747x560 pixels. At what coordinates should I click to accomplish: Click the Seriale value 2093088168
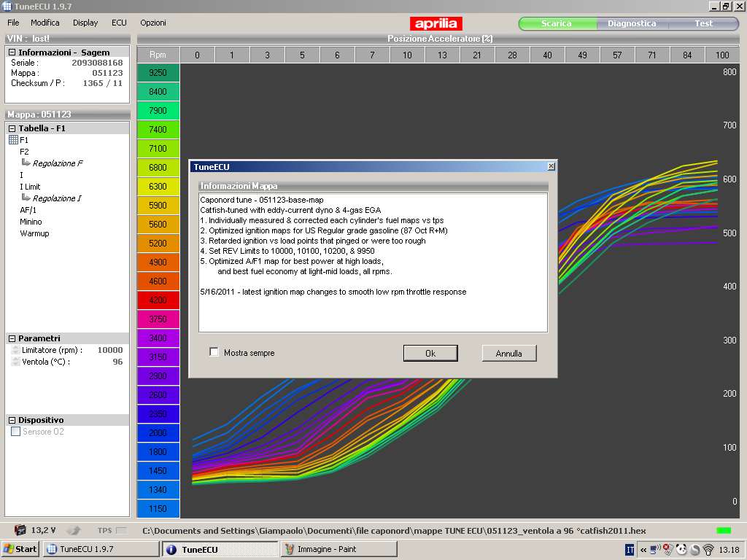[x=97, y=63]
